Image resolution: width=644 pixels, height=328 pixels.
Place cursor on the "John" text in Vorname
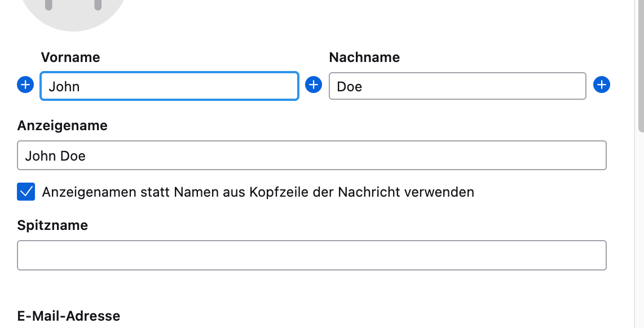(64, 87)
